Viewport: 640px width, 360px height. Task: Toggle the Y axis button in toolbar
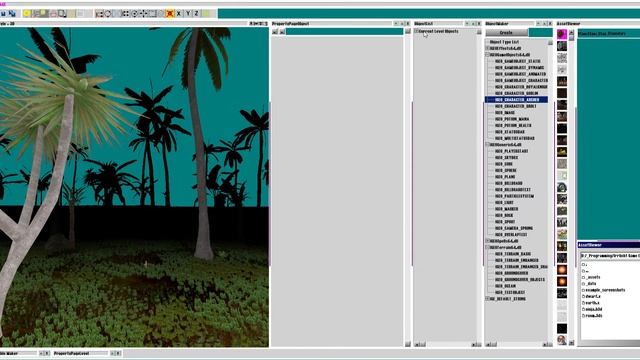click(188, 13)
